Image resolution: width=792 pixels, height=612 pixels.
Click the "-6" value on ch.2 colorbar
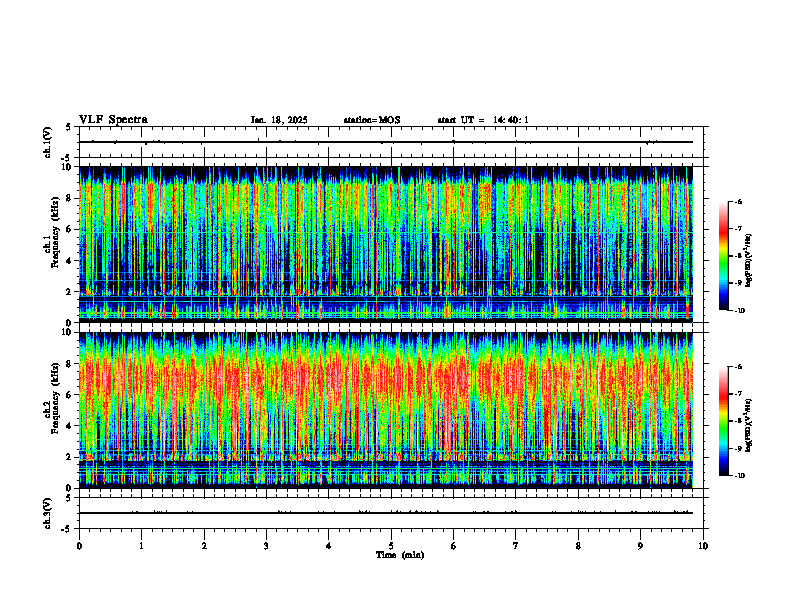739,367
